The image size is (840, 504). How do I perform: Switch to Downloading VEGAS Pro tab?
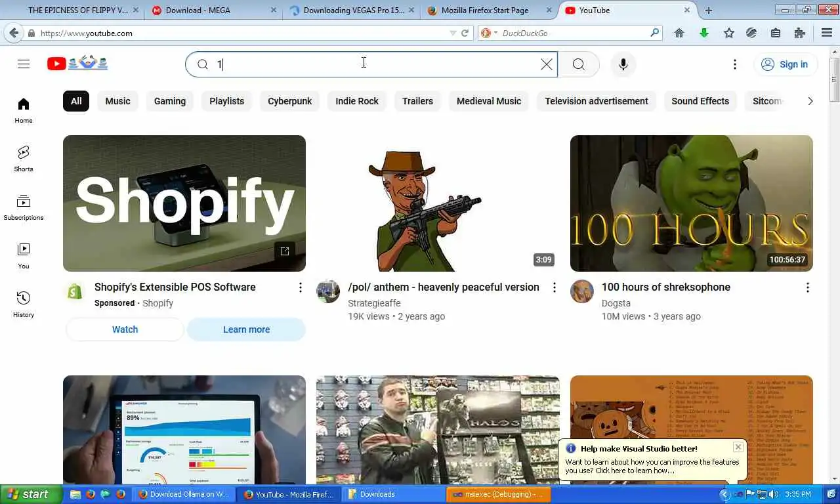click(350, 10)
